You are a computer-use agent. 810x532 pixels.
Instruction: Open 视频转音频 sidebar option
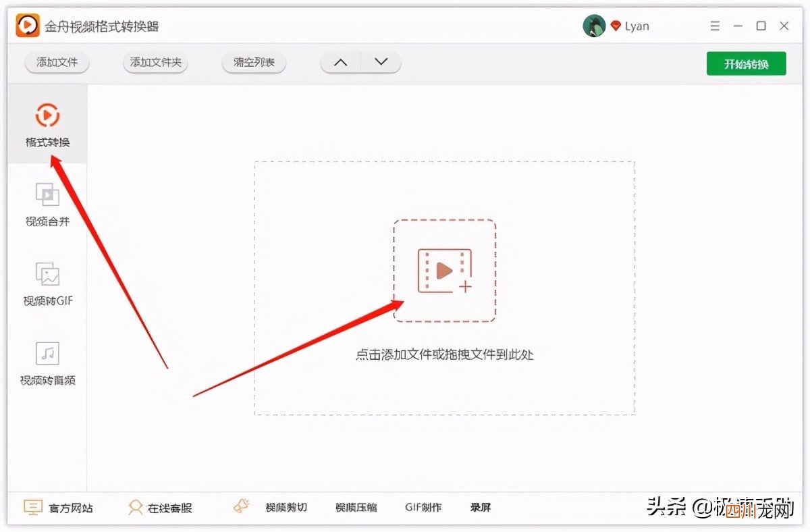click(x=47, y=363)
